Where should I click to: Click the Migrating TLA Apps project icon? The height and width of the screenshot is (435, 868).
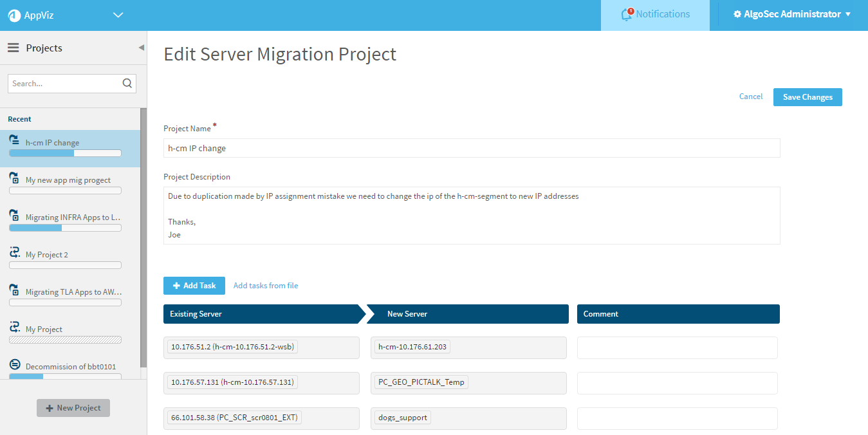14,290
